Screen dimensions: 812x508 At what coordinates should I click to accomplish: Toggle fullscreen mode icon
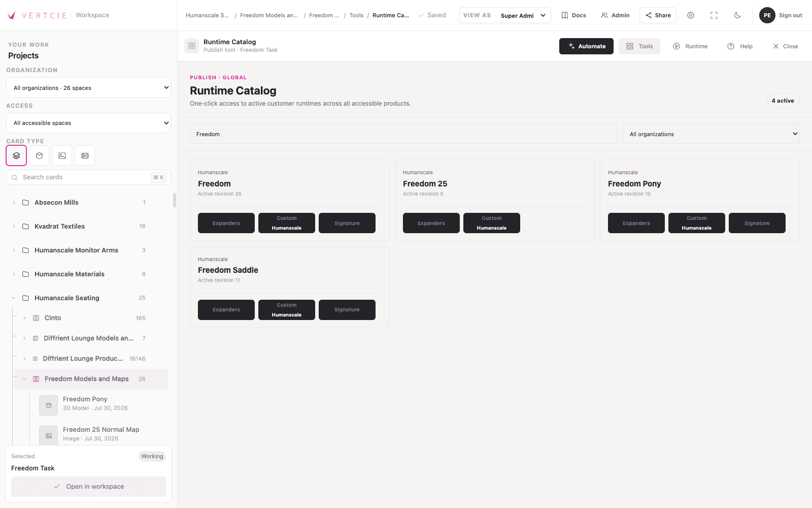[714, 15]
